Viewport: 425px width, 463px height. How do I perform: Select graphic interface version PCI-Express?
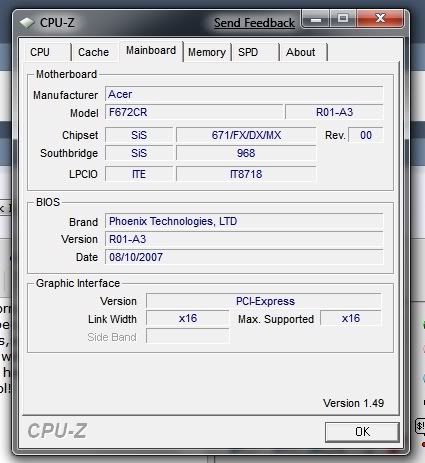[x=264, y=301]
